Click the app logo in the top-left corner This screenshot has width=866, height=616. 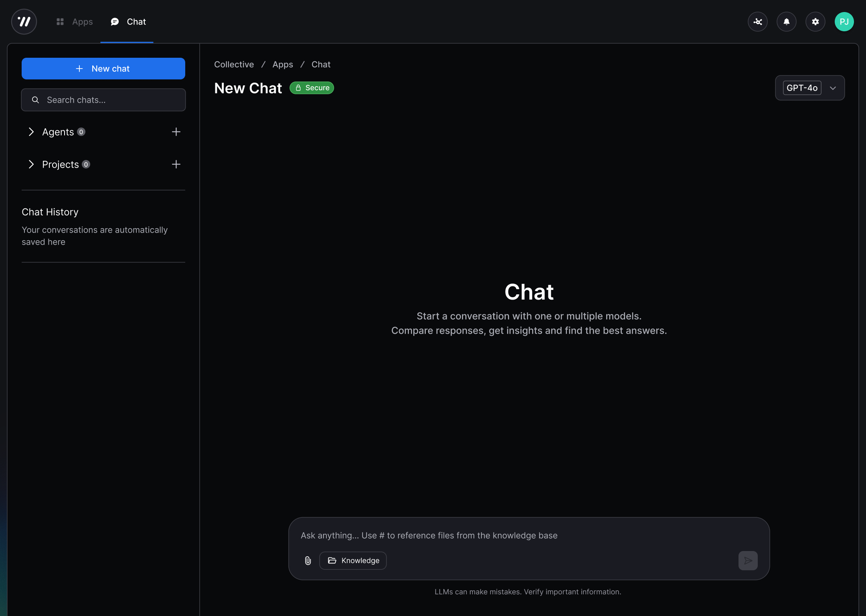point(24,22)
